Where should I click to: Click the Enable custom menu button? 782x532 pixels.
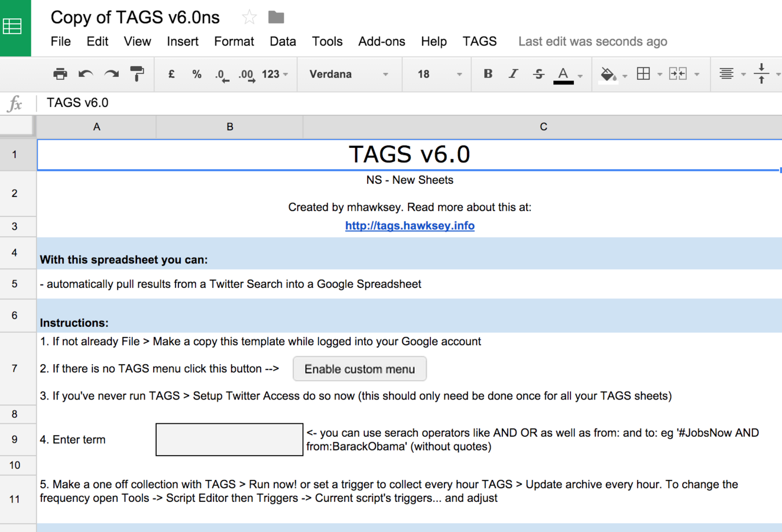(359, 369)
